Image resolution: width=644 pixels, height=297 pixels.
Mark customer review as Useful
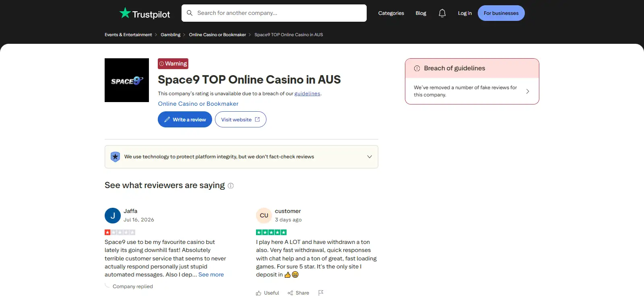coord(268,293)
